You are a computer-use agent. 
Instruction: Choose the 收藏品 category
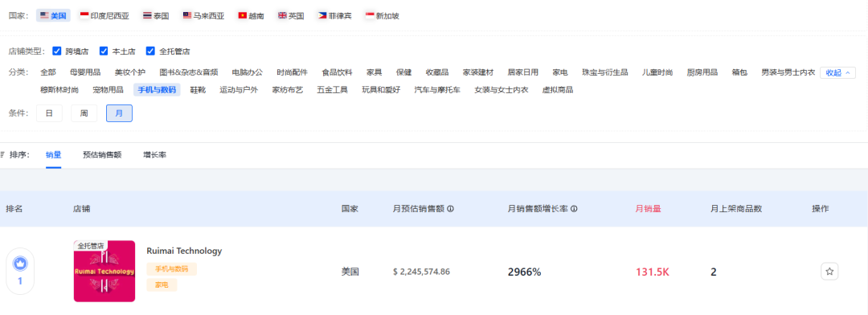[437, 72]
